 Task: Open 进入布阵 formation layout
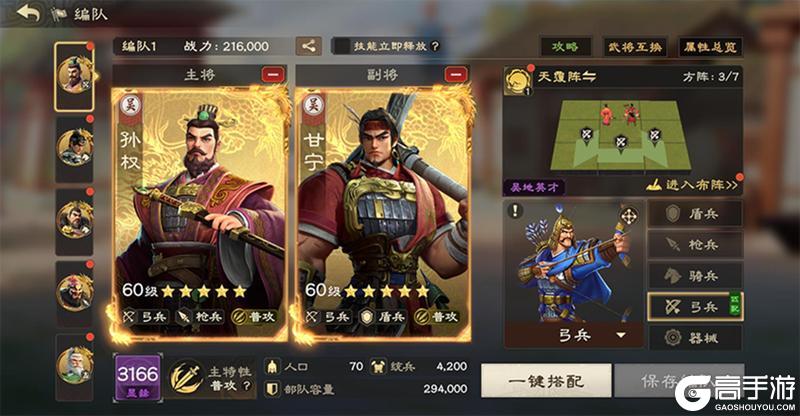(x=692, y=185)
